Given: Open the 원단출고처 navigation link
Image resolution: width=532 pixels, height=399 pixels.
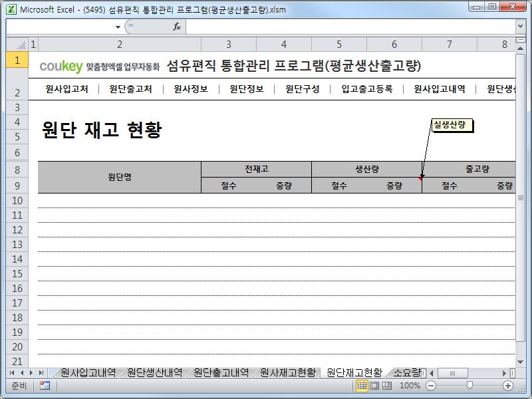Looking at the screenshot, I should 130,89.
